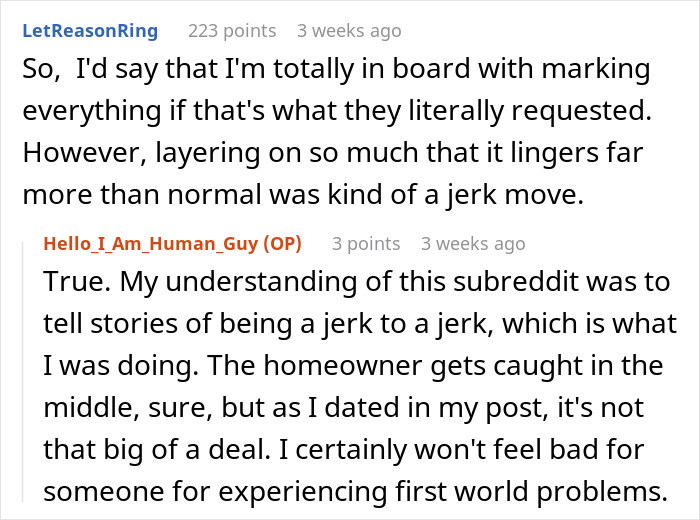Visit Hello_I_Am_Human_Guy's profile
Viewport: 700px width, 520px height.
point(150,244)
